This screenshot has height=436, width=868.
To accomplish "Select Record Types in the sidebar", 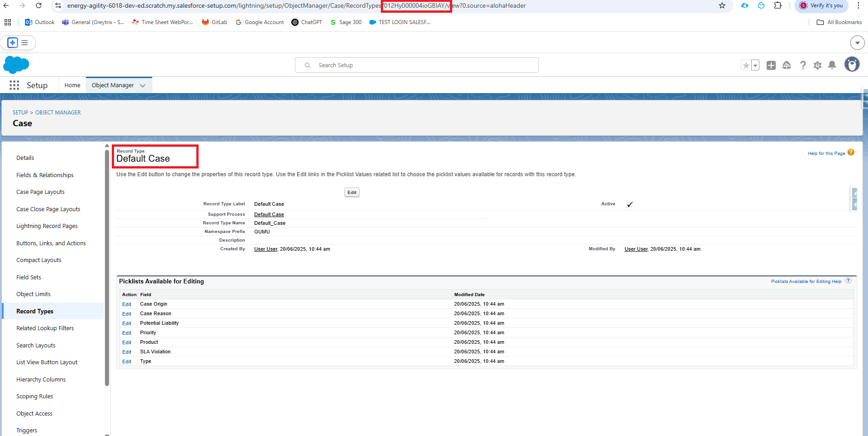I will 35,311.
